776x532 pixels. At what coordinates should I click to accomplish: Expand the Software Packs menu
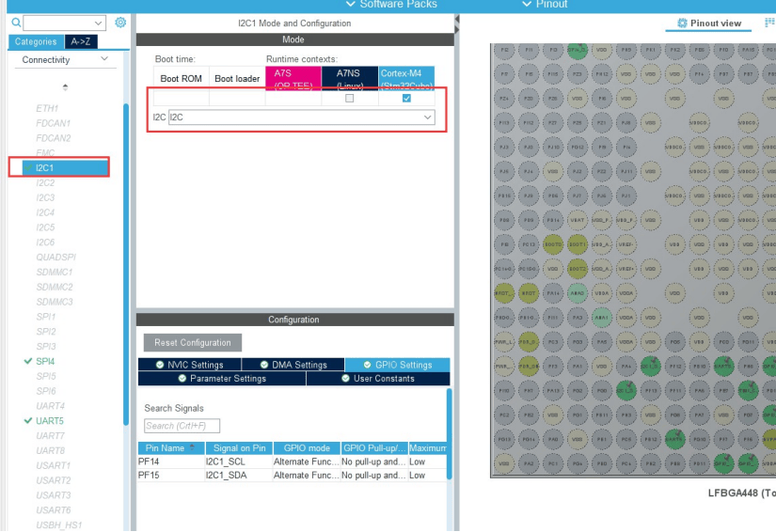tap(391, 5)
